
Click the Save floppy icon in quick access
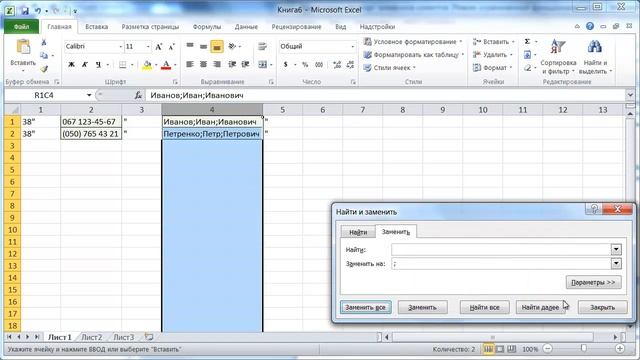pos(24,11)
